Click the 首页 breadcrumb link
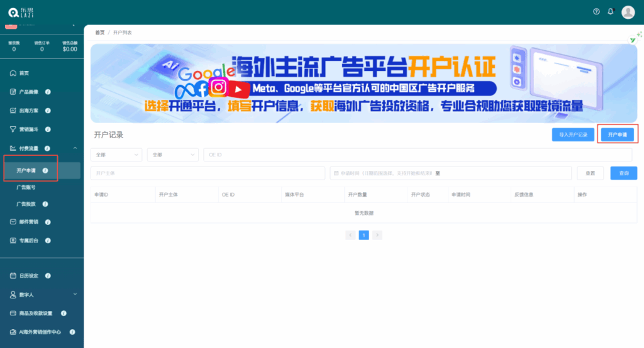This screenshot has height=348, width=644. pos(99,32)
